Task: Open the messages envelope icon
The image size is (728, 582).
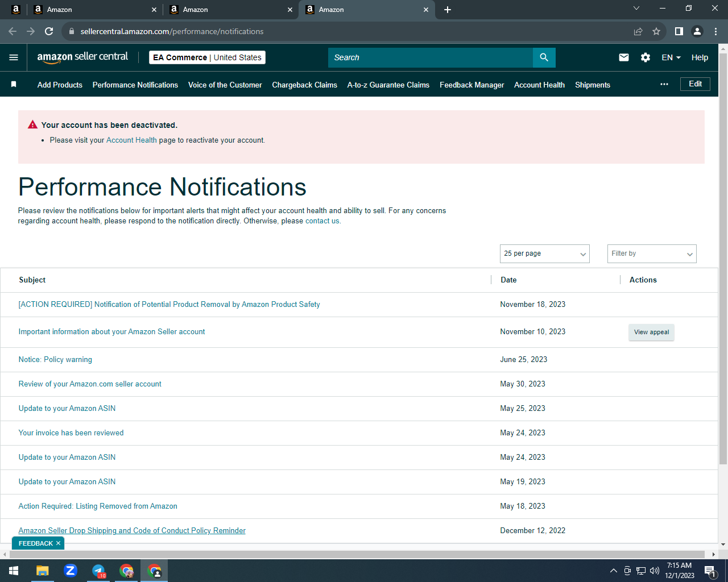Action: point(624,57)
